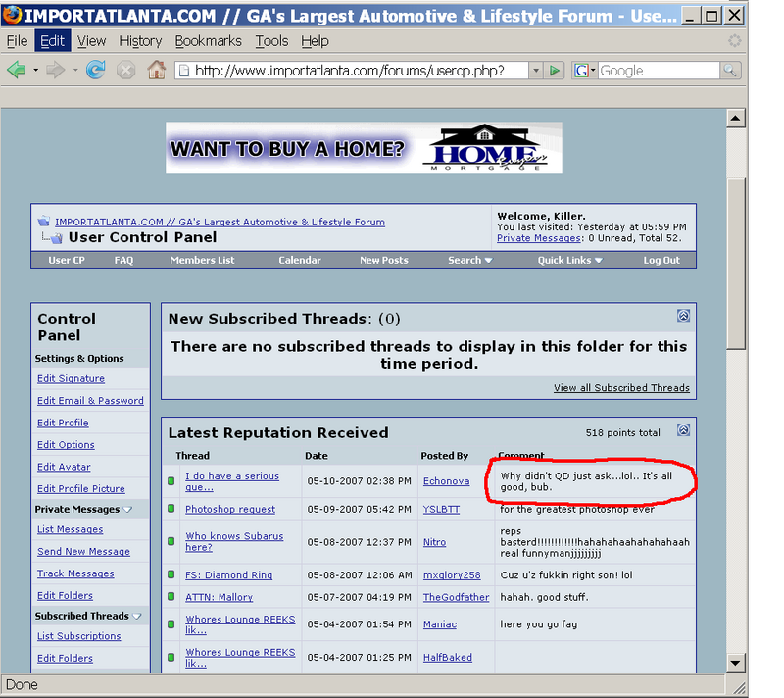Expand the URL bar history dropdown
Viewport: 784px width, 698px height.
pos(535,71)
